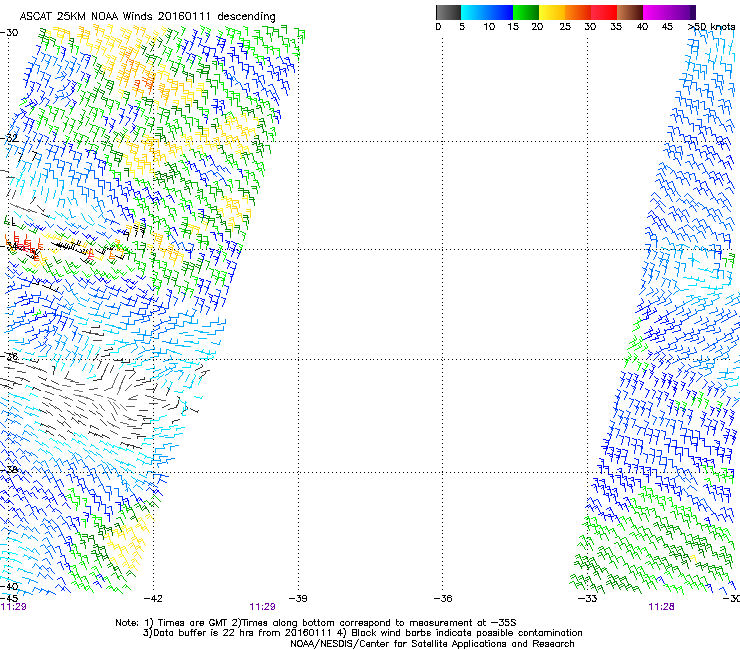Click the '11:28' swath time label
Screen dimensions: 740x650
point(661,607)
